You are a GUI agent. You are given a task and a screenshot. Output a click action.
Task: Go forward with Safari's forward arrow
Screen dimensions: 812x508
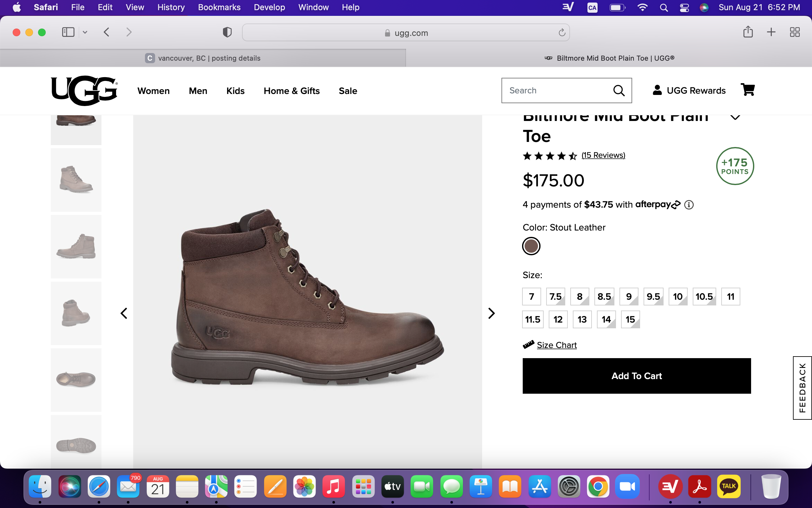click(129, 32)
